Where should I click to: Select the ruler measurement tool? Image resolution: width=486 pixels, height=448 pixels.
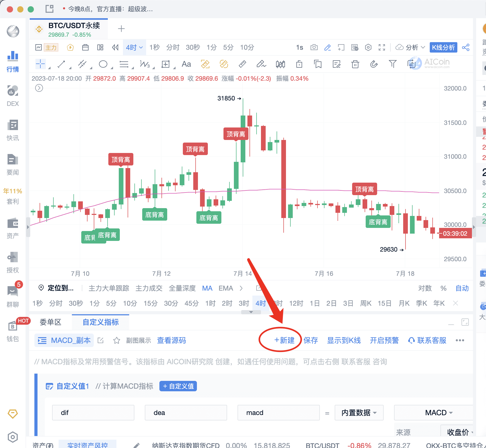coord(242,64)
